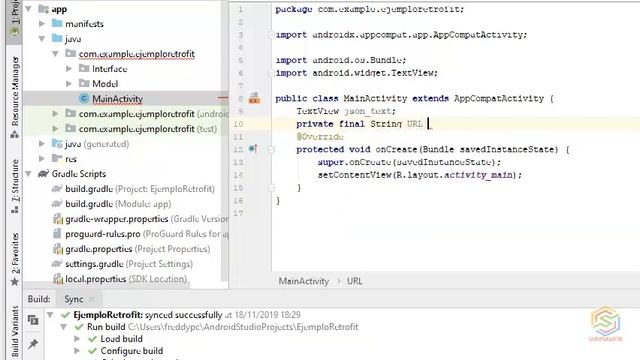Expand the Interface package
Screen dimensions: 640x360
pos(69,69)
